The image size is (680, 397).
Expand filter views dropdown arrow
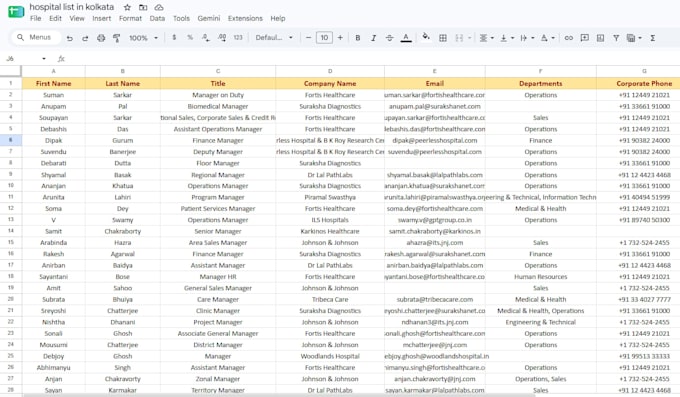point(640,38)
